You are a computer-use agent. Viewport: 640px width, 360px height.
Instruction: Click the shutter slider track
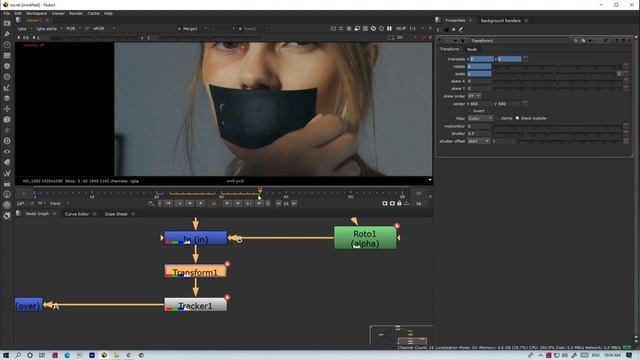[x=558, y=134]
